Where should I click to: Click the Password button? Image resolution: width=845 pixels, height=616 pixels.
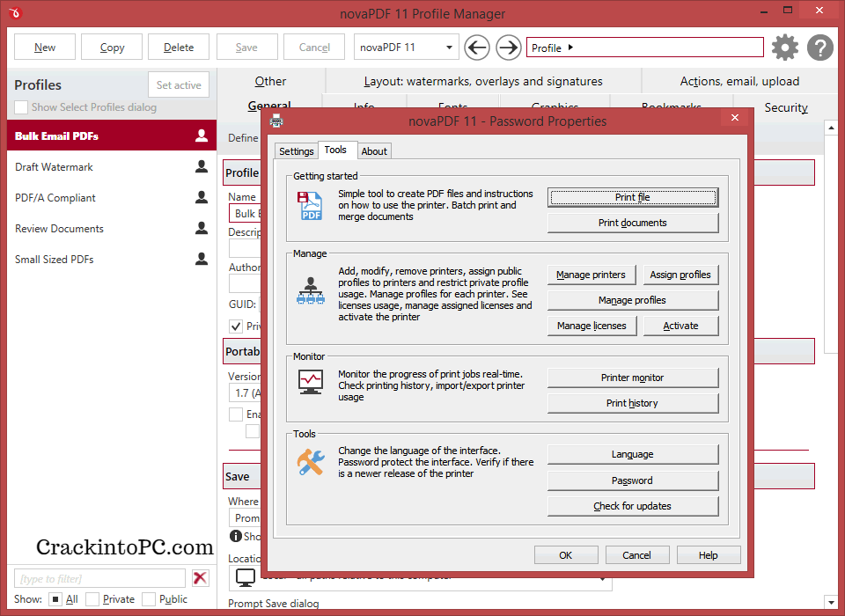click(x=633, y=480)
